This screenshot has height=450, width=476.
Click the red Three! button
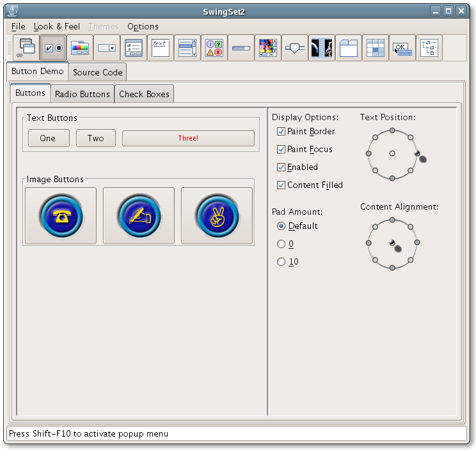[188, 138]
